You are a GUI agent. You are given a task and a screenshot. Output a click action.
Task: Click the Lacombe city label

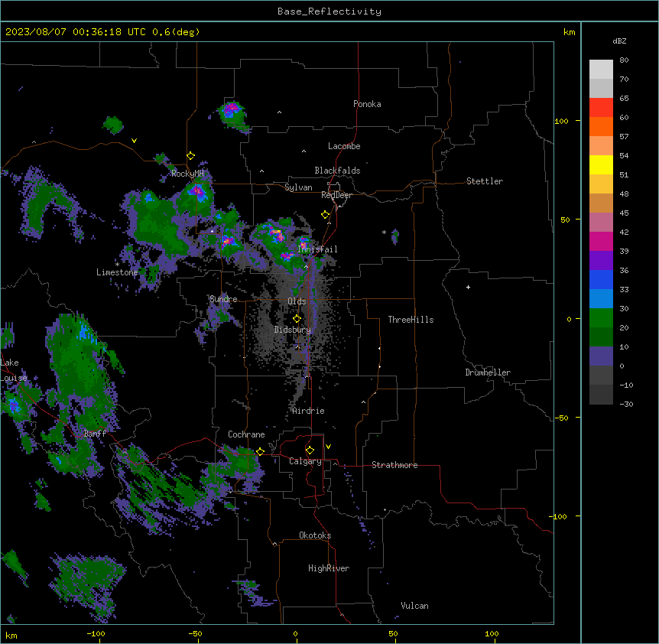(344, 146)
